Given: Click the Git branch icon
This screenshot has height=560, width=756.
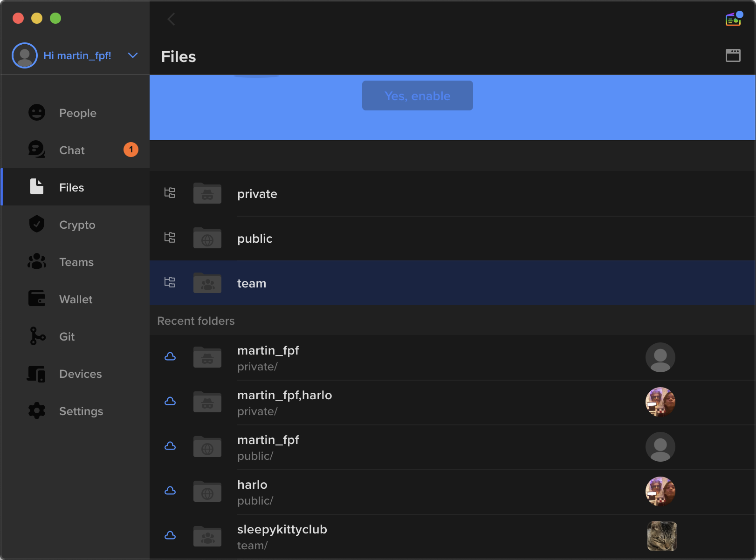Looking at the screenshot, I should pos(37,336).
